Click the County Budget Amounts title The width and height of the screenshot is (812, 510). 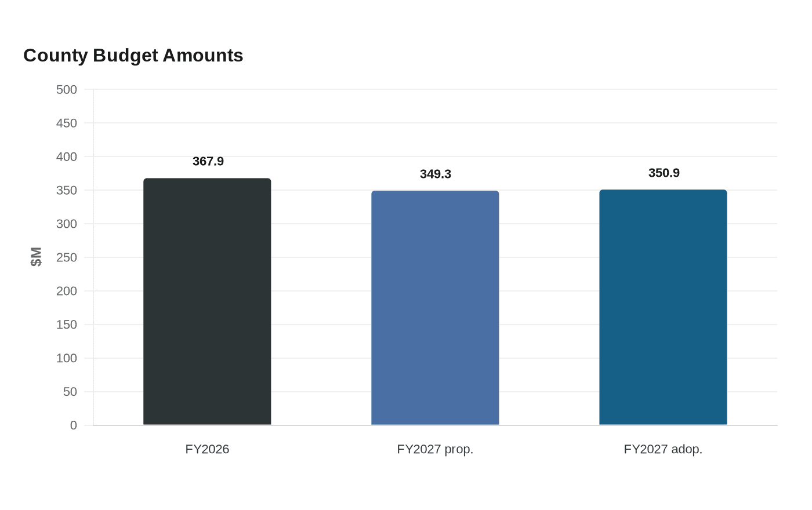point(133,55)
